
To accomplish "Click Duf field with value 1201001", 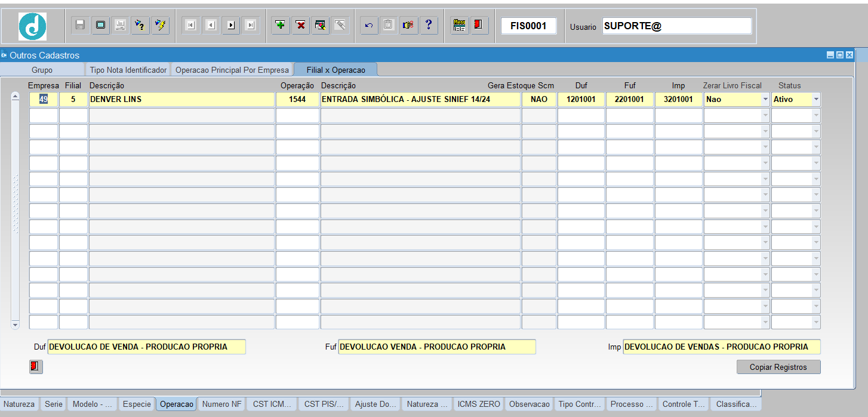I will click(x=581, y=100).
